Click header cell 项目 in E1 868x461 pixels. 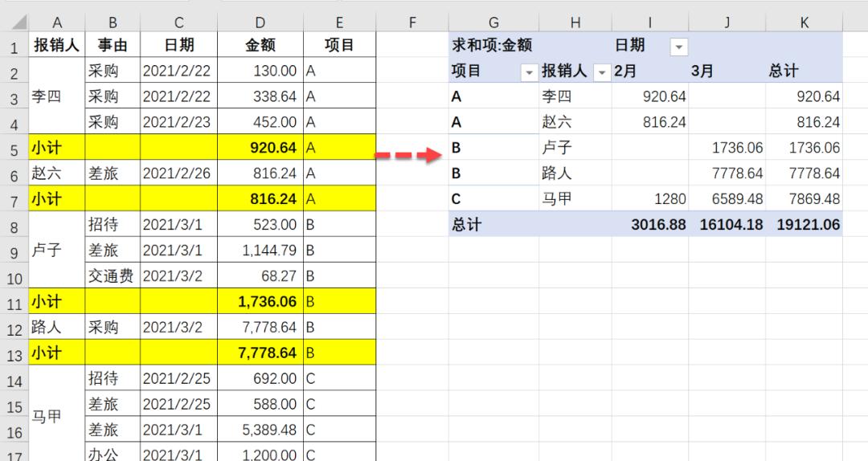[339, 45]
